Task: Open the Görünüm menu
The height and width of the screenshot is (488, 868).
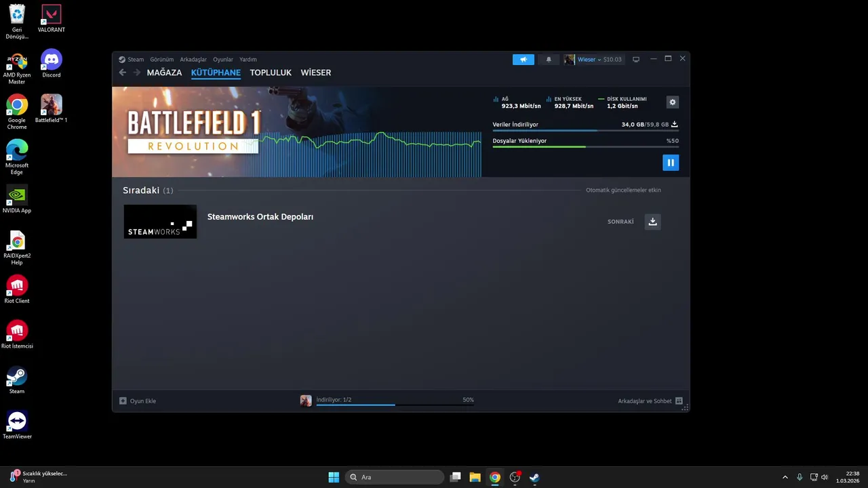Action: (x=161, y=60)
